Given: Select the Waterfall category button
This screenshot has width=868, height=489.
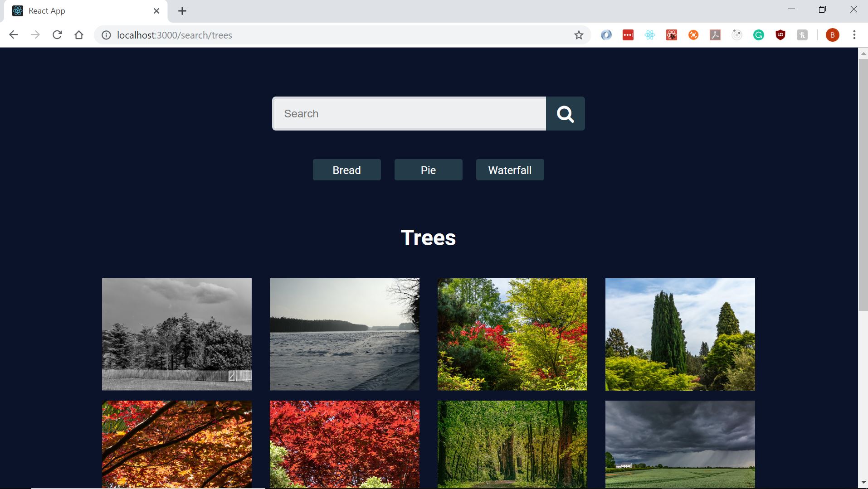Looking at the screenshot, I should [x=510, y=170].
